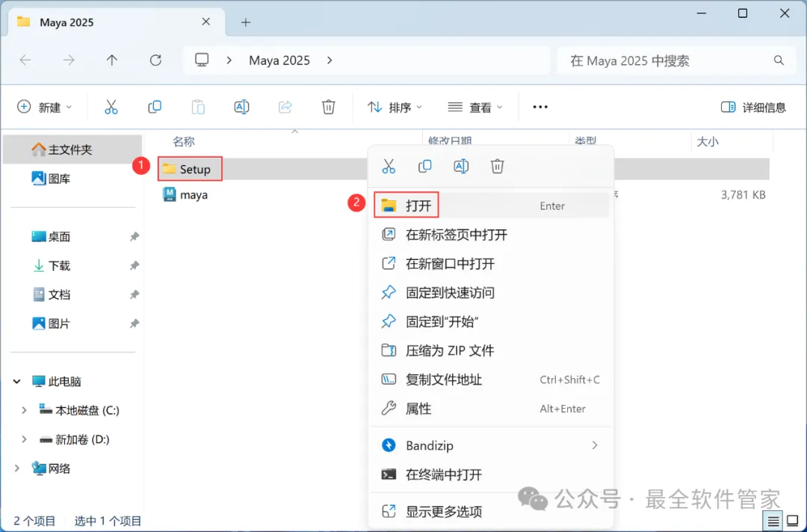Select the maya file icon
The width and height of the screenshot is (807, 532).
point(170,194)
